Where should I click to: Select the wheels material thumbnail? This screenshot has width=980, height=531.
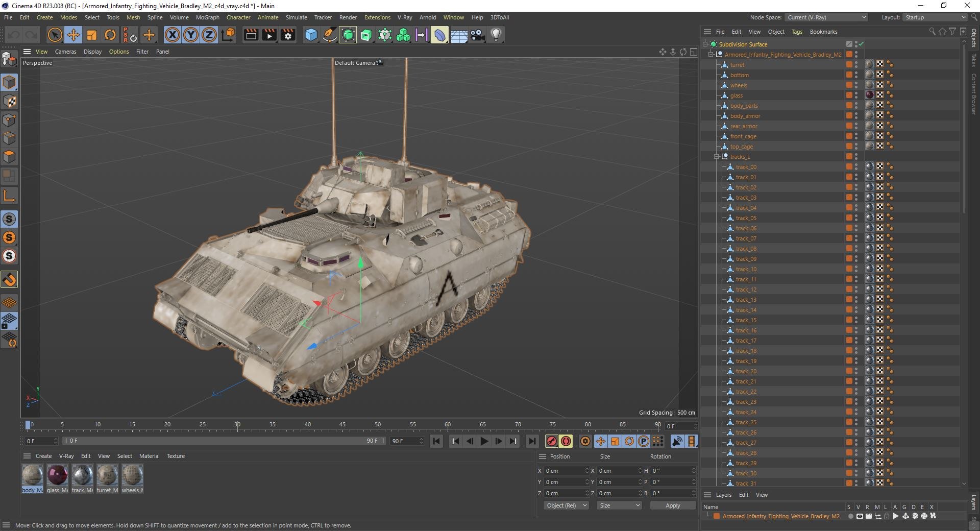pos(132,475)
